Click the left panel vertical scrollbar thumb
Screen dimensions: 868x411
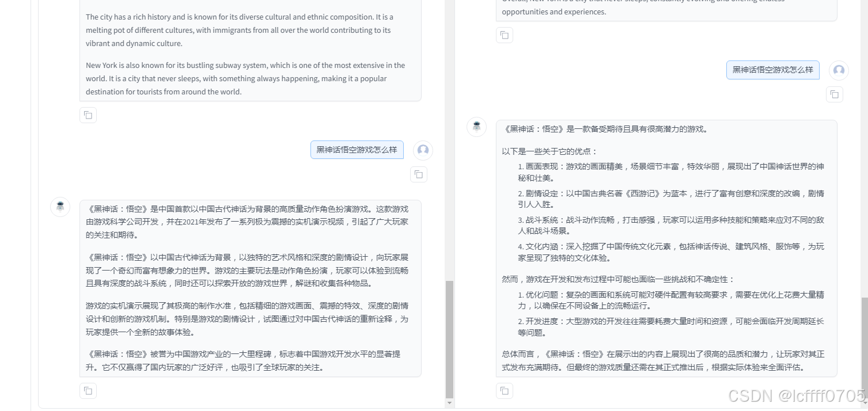[x=449, y=339]
